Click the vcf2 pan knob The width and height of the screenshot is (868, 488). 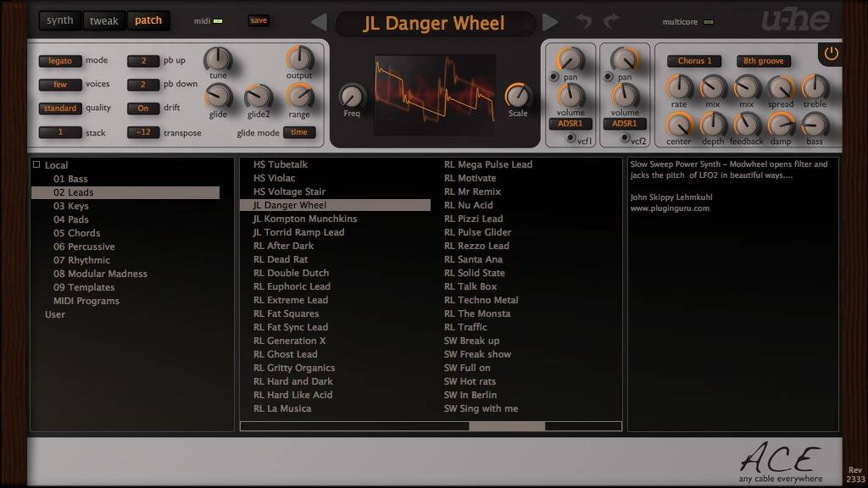pos(625,59)
